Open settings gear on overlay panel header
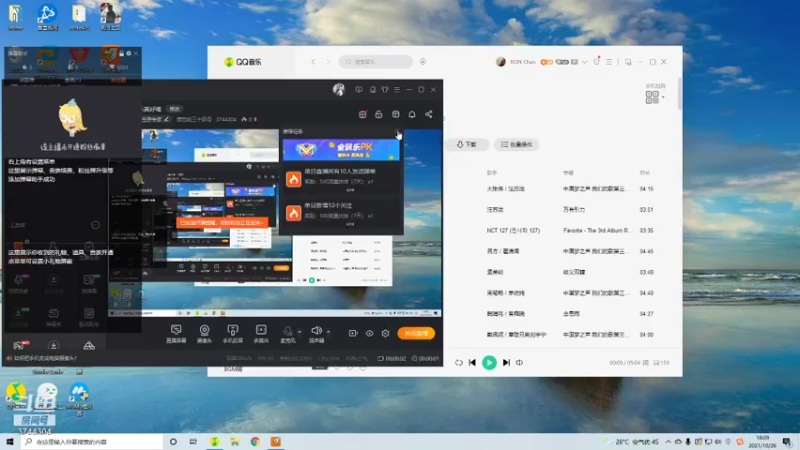 pos(129,53)
